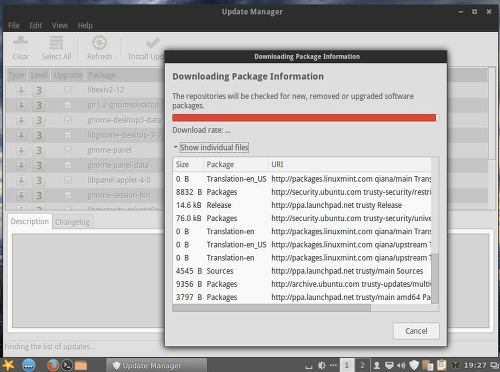Collapse the Show individual files expander
Image resolution: width=500 pixels, height=372 pixels.
click(x=211, y=147)
